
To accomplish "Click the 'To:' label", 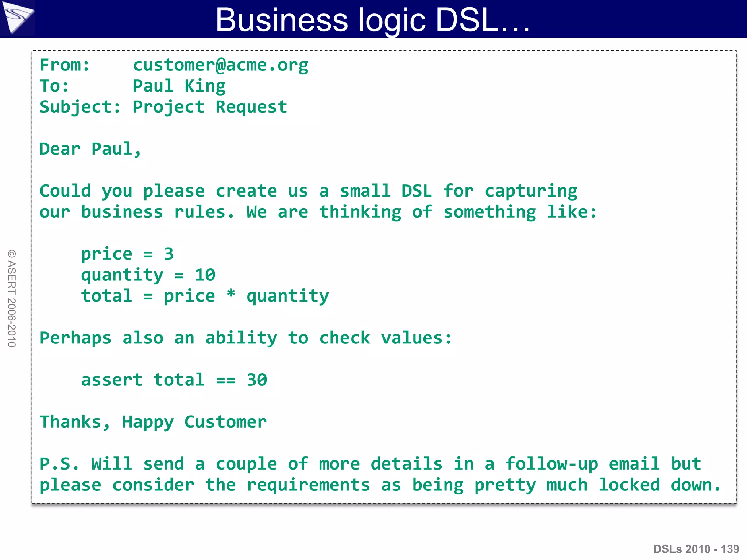I will 54,86.
